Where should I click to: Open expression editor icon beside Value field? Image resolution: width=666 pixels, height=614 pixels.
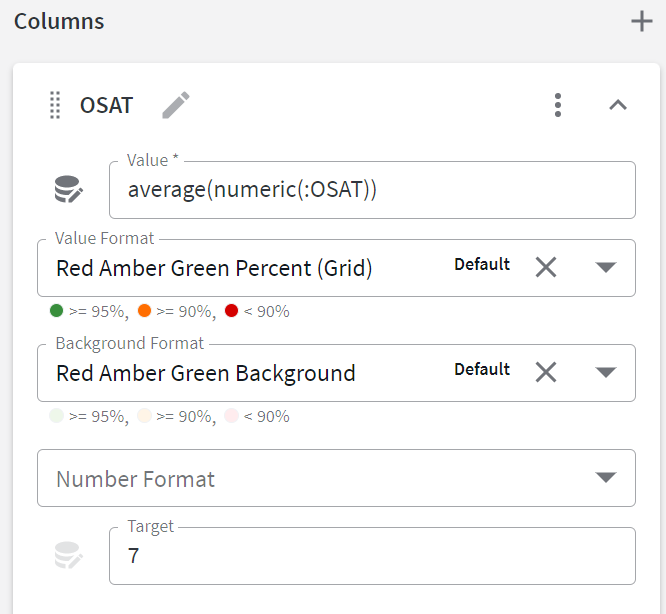pyautogui.click(x=68, y=189)
